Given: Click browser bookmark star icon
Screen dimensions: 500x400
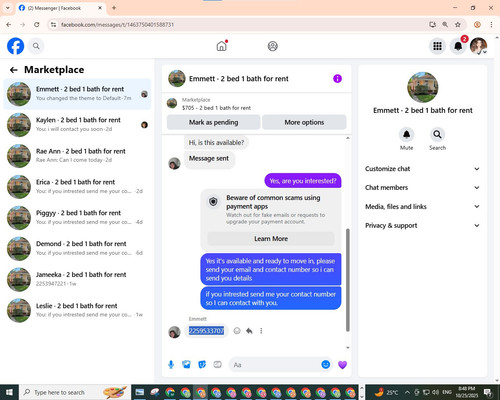Looking at the screenshot, I should 458,24.
